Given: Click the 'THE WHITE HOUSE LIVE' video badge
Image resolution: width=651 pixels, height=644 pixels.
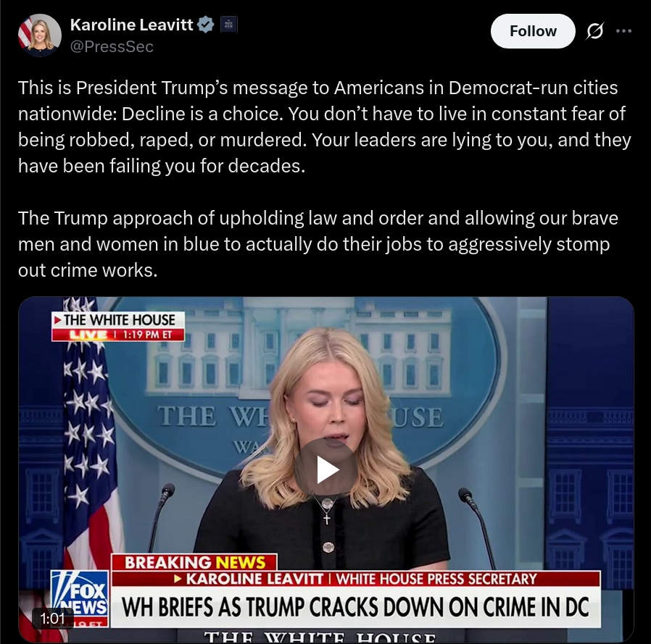Looking at the screenshot, I should [x=118, y=327].
